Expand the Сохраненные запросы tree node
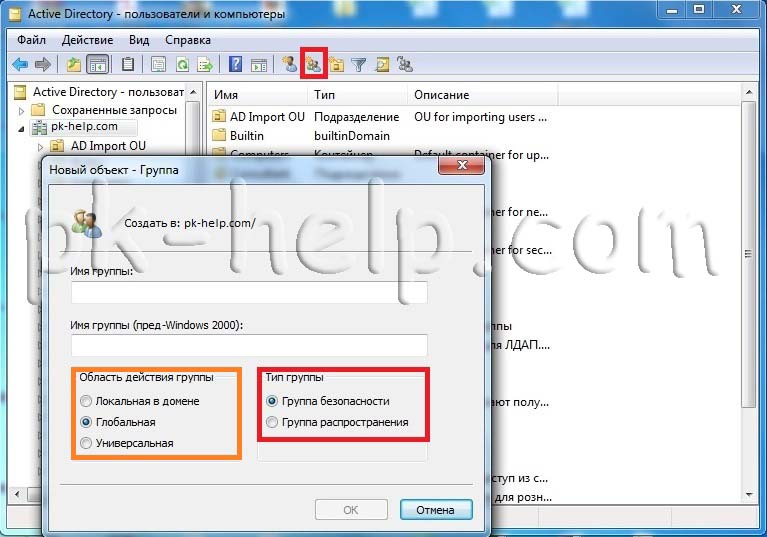The width and height of the screenshot is (767, 537). coord(21,111)
